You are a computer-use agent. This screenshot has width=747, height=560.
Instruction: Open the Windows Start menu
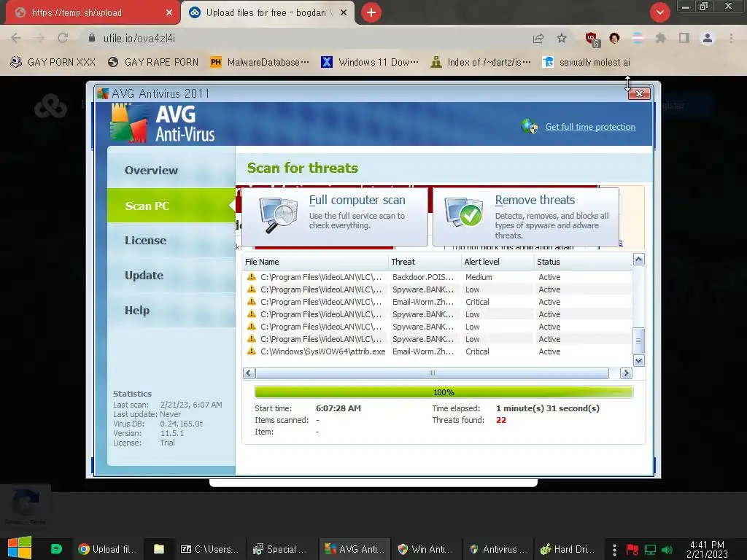pos(20,548)
